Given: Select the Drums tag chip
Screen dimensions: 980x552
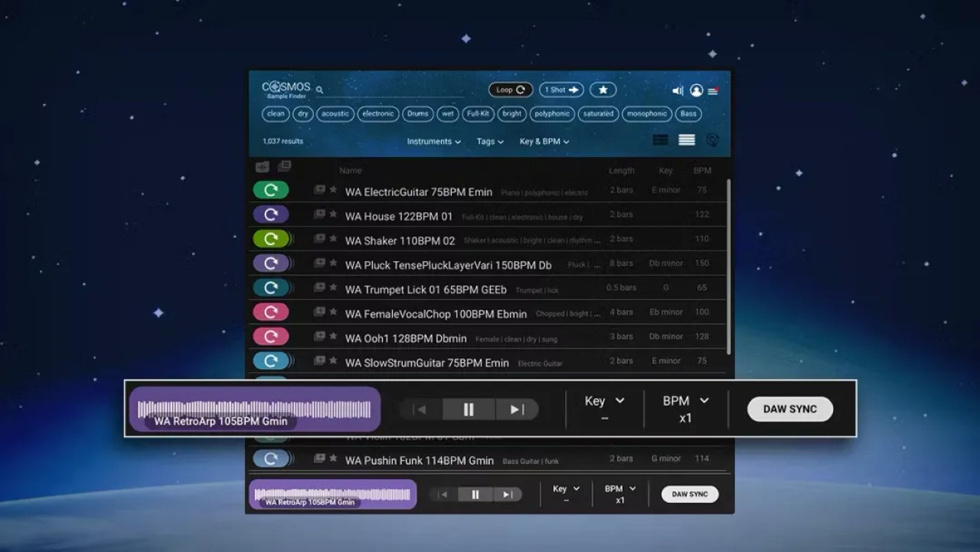Looking at the screenshot, I should pyautogui.click(x=418, y=113).
